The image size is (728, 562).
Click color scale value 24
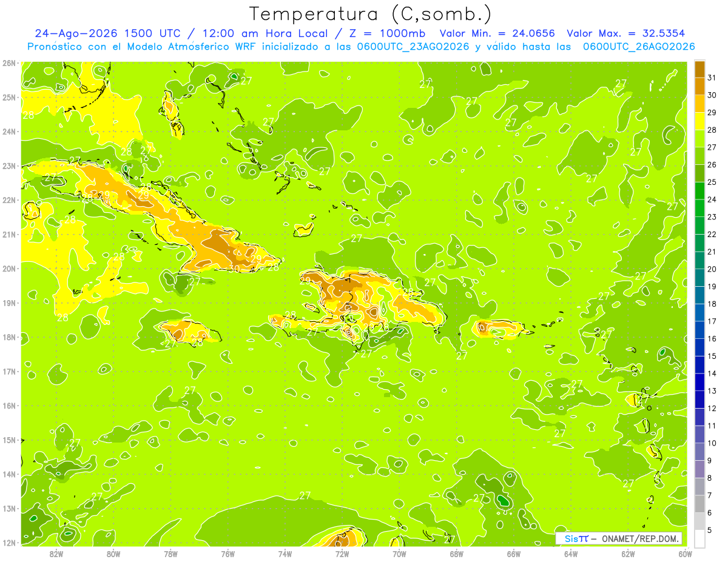click(712, 199)
